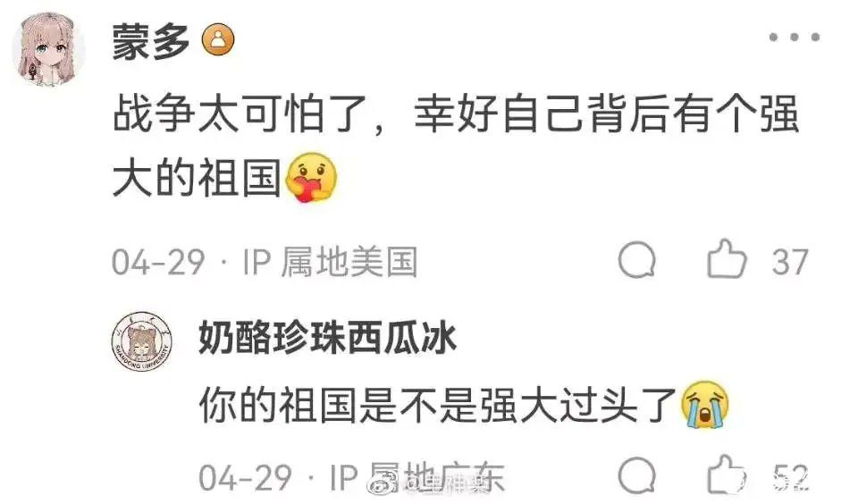The height and width of the screenshot is (504, 858).
Task: Click the like count 52
Action: [x=791, y=477]
